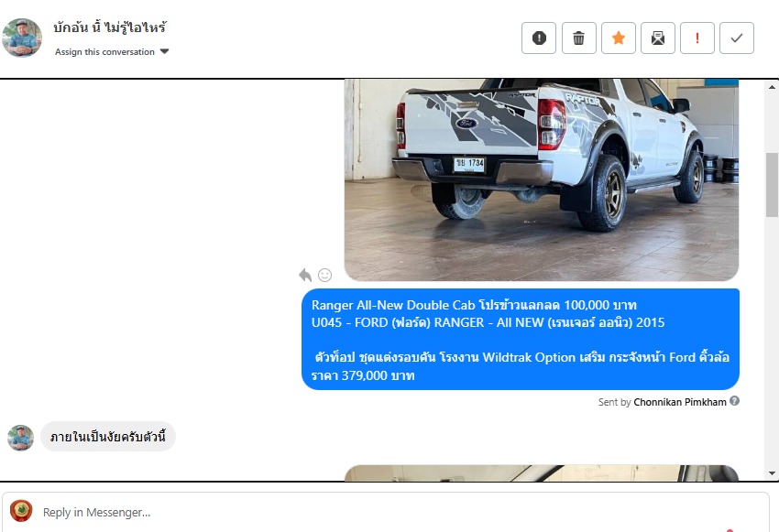This screenshot has width=779, height=532.
Task: Mark conversation unread with envelope icon
Action: (658, 38)
